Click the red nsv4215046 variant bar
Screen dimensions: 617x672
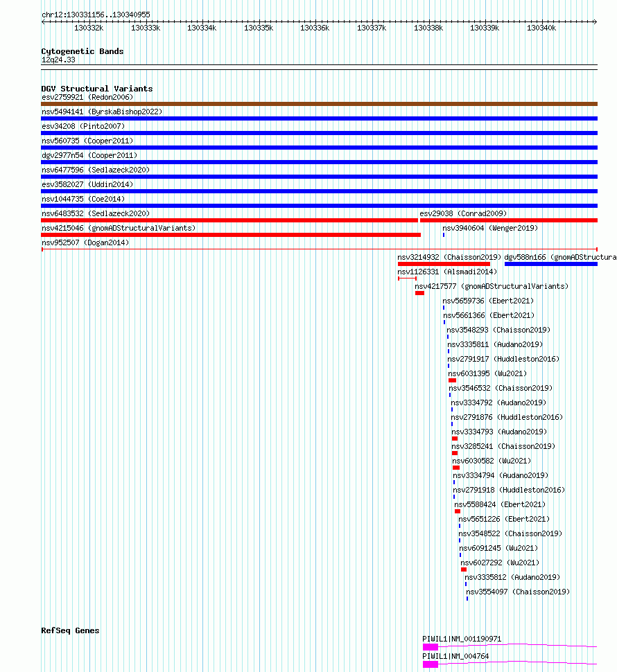(x=231, y=235)
